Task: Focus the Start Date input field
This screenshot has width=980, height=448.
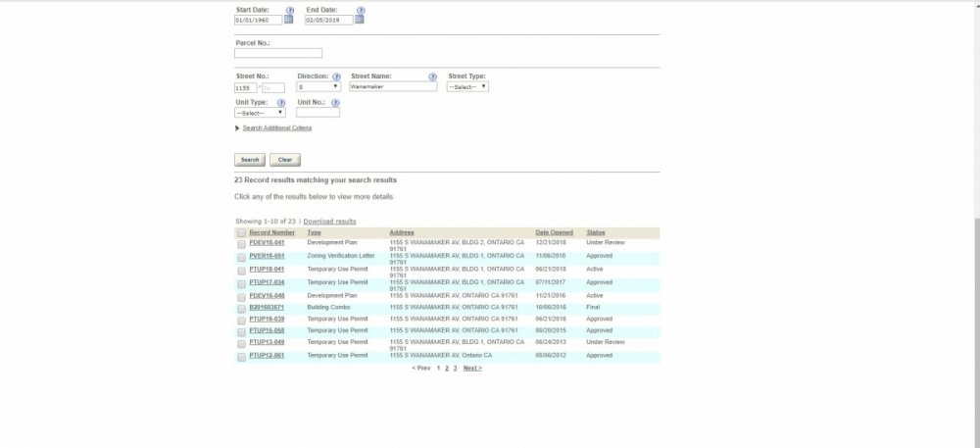Action: (258, 20)
